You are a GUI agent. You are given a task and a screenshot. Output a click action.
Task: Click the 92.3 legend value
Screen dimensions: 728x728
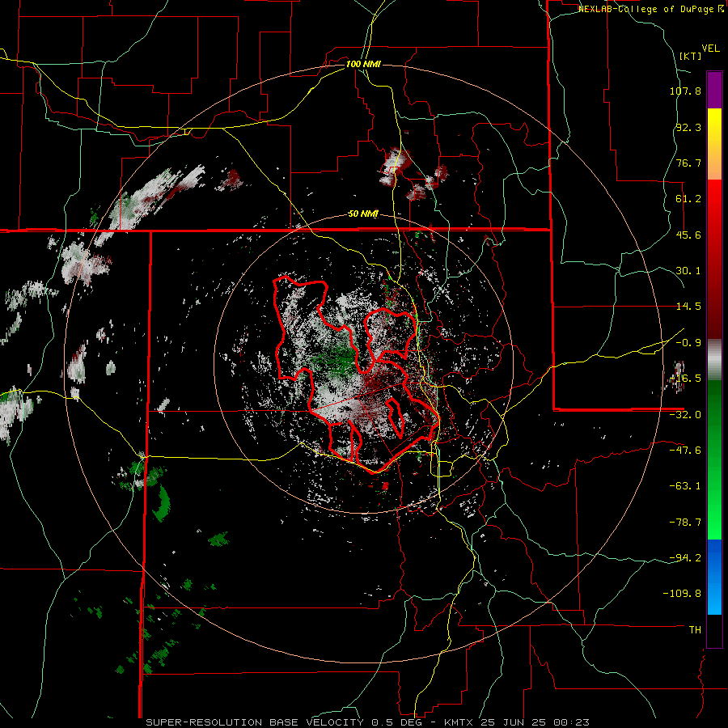(688, 127)
